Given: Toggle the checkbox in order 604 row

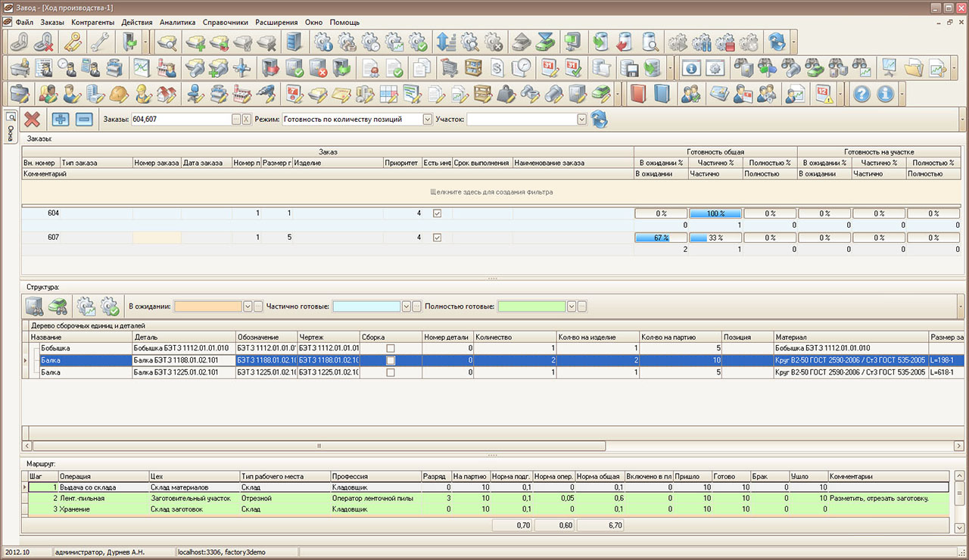Looking at the screenshot, I should (437, 213).
